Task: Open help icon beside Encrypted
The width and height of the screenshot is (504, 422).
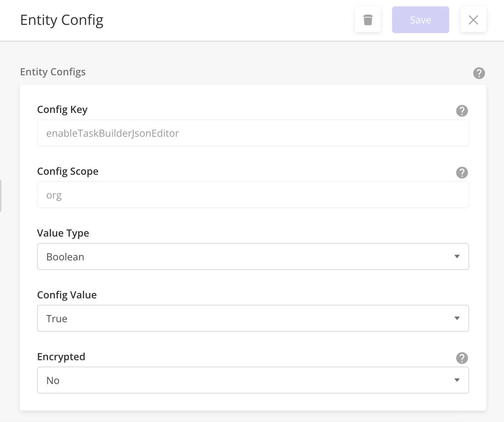Action: [462, 358]
